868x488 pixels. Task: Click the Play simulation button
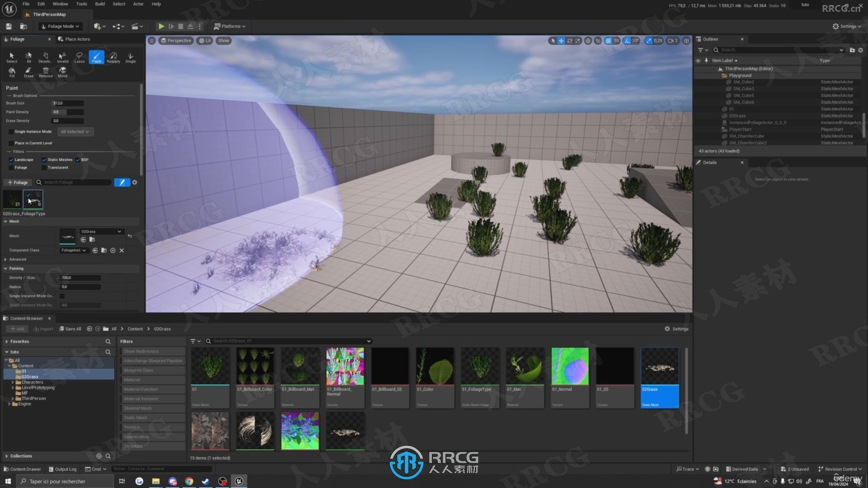click(161, 26)
